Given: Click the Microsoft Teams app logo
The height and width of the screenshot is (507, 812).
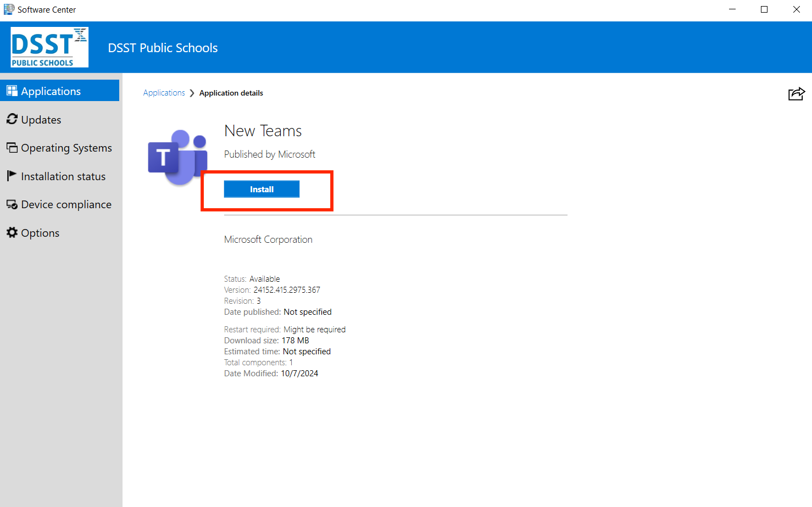Looking at the screenshot, I should coord(177,158).
